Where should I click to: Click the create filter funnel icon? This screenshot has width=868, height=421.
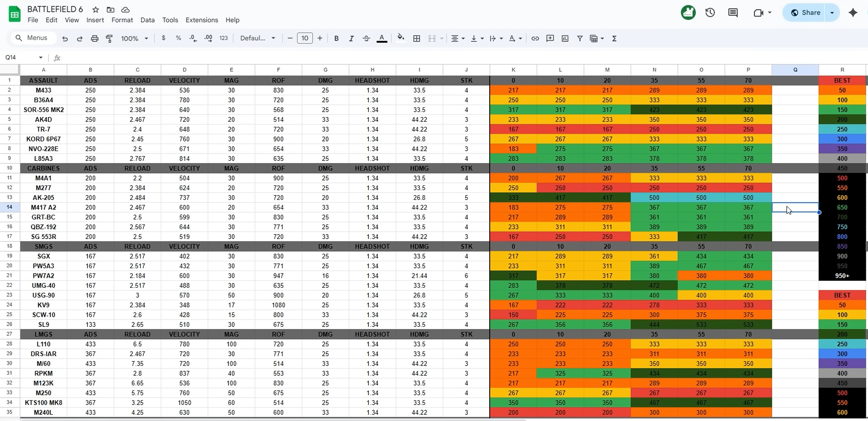(x=579, y=38)
